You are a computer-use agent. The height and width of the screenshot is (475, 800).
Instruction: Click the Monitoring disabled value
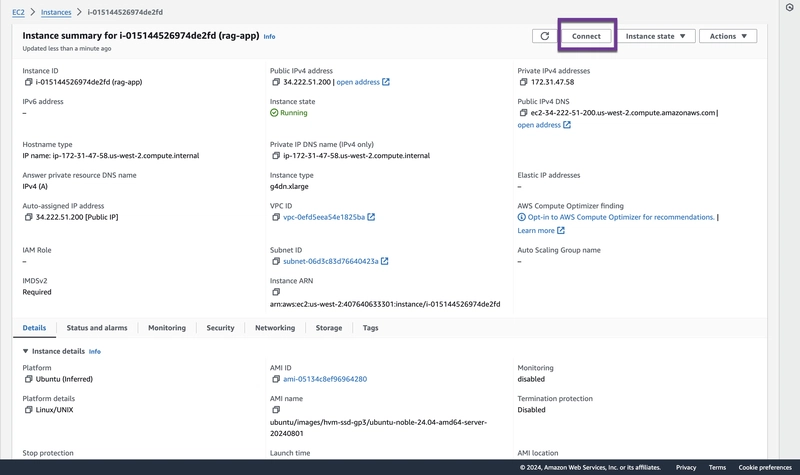click(x=531, y=379)
